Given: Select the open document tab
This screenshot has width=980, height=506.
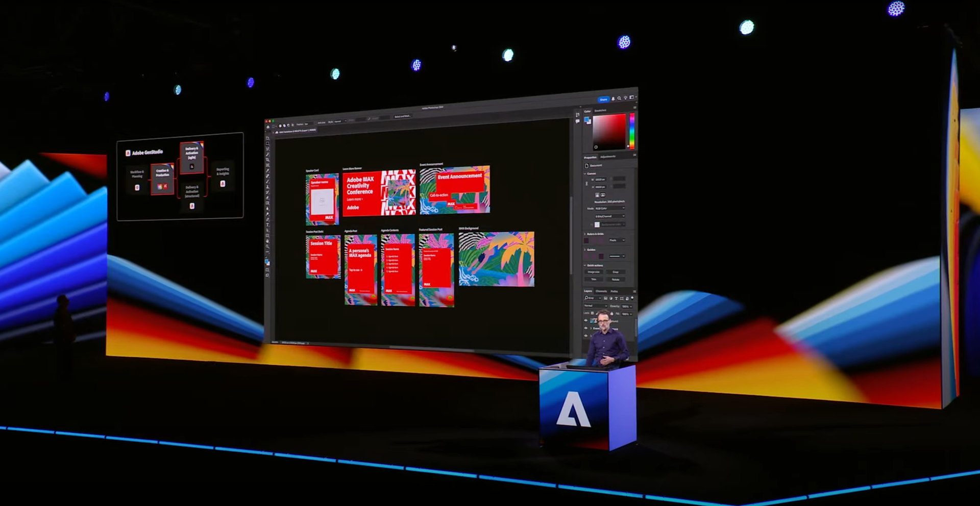Looking at the screenshot, I should 296,131.
